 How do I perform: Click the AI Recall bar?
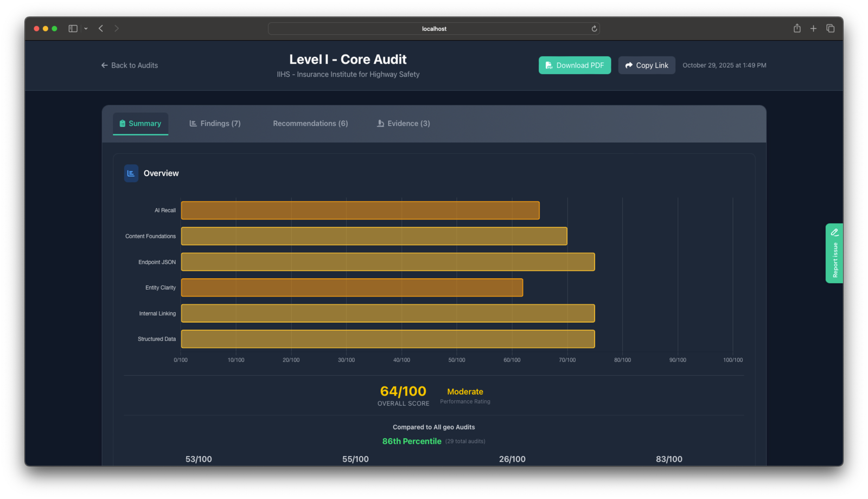[360, 210]
